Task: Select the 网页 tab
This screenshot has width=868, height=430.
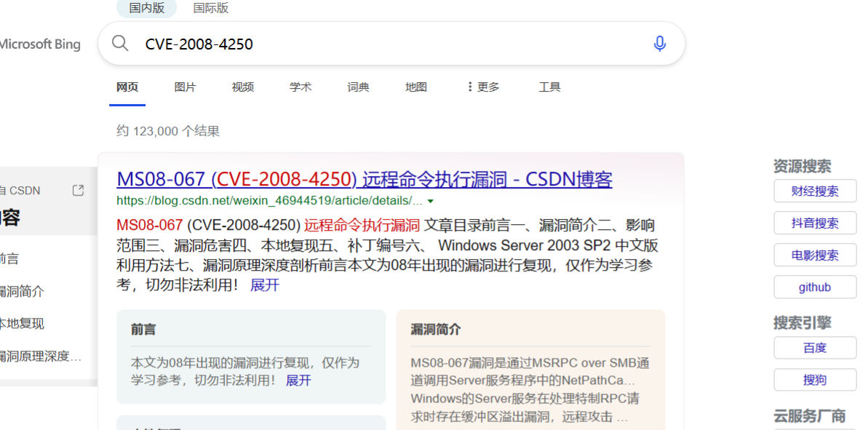Action: click(x=127, y=87)
